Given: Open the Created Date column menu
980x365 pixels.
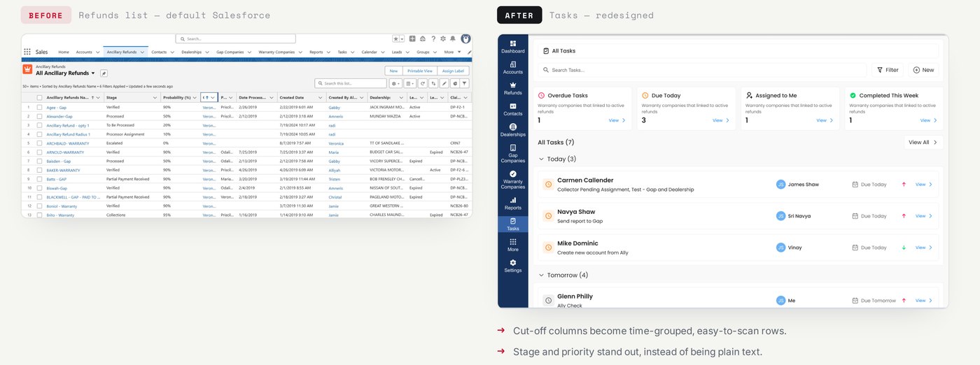Looking at the screenshot, I should click(x=321, y=98).
